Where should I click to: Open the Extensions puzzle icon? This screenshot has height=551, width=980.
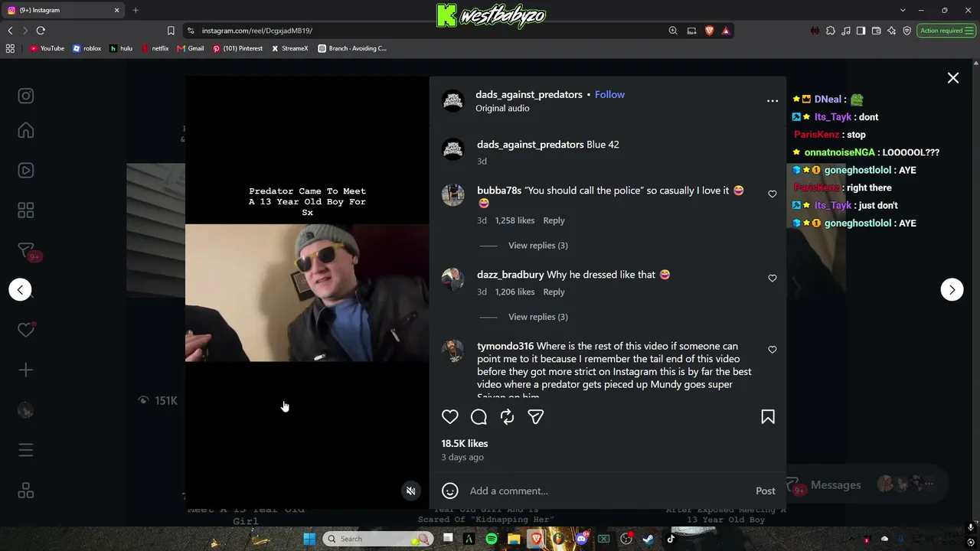pyautogui.click(x=831, y=31)
